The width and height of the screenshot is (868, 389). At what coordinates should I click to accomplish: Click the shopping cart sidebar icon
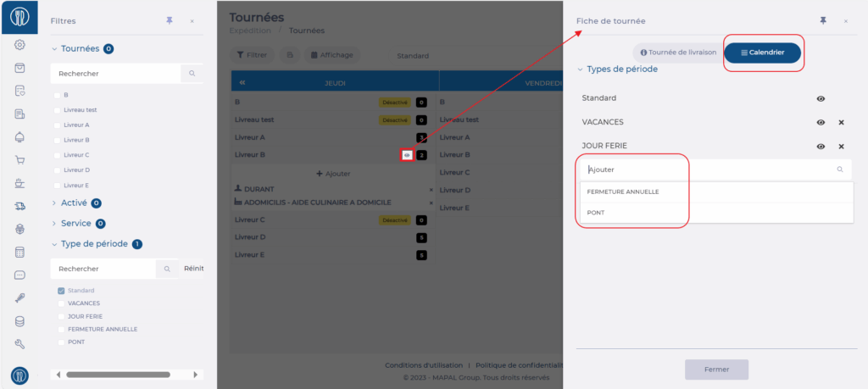19,159
